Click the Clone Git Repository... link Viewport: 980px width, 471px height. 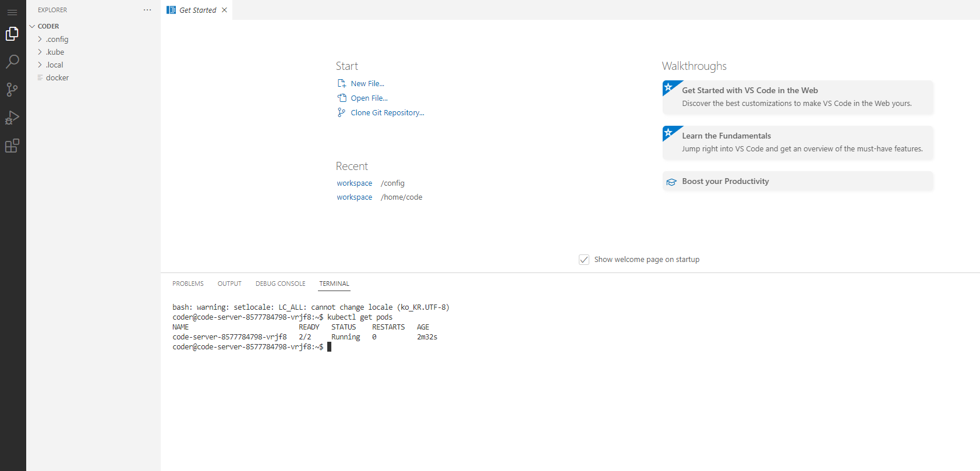[x=387, y=112]
